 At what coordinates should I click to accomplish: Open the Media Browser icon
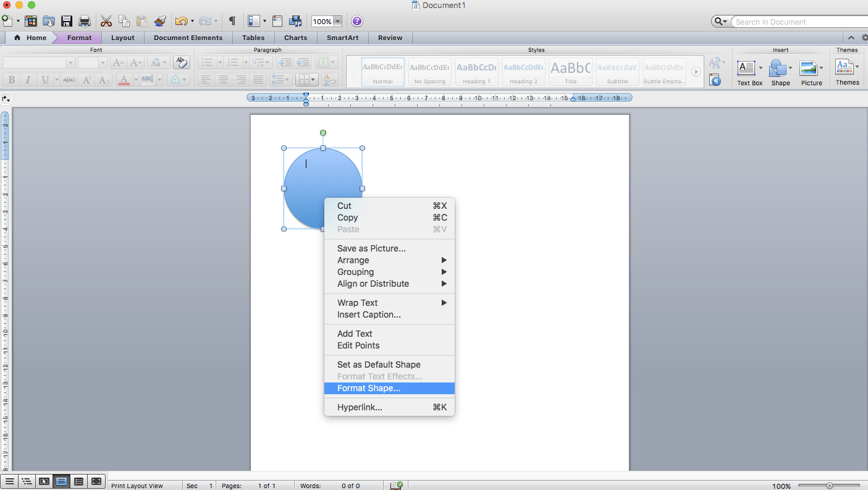coord(295,21)
